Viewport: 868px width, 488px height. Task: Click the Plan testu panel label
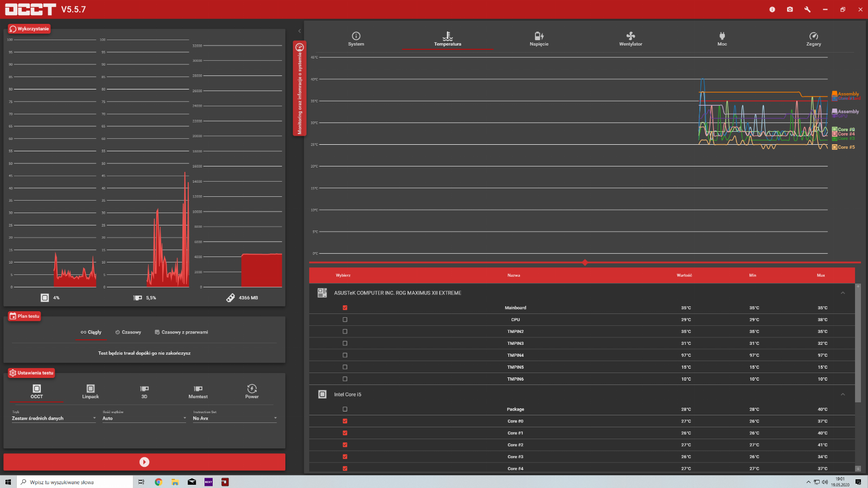24,316
